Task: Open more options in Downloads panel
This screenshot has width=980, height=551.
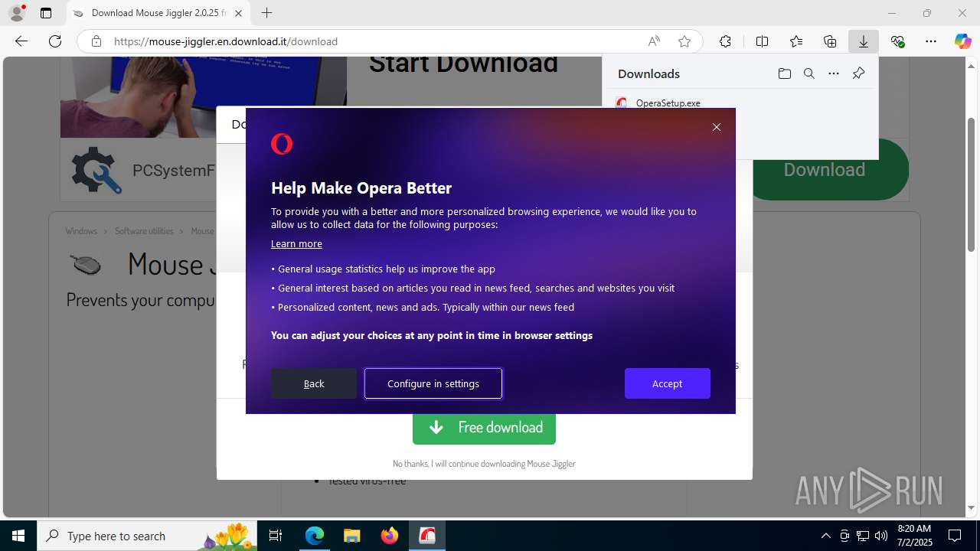Action: tap(834, 73)
